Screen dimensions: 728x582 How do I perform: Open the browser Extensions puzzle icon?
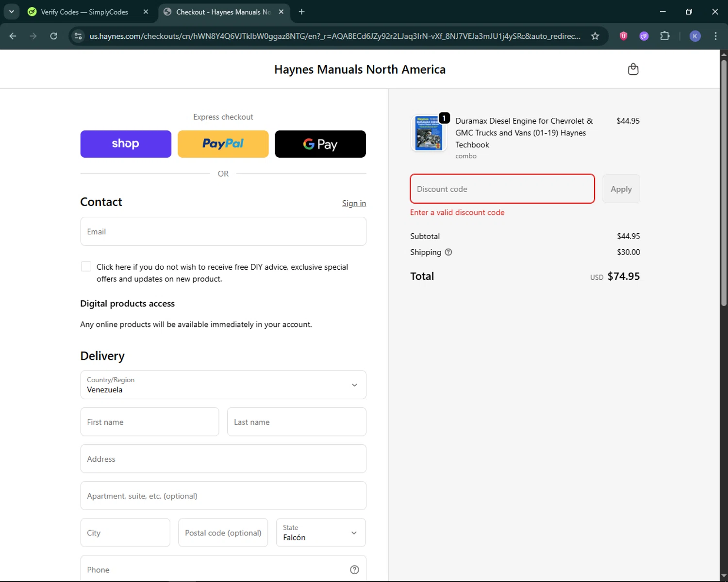click(x=665, y=36)
